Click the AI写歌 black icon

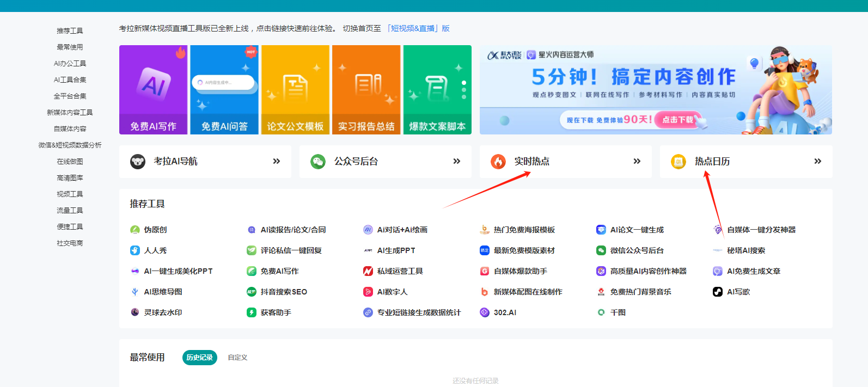[718, 292]
